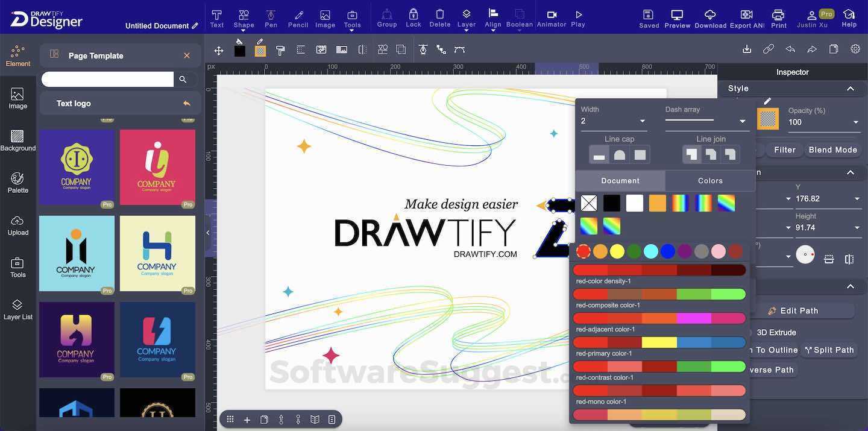Group the selected objects

[x=386, y=17]
